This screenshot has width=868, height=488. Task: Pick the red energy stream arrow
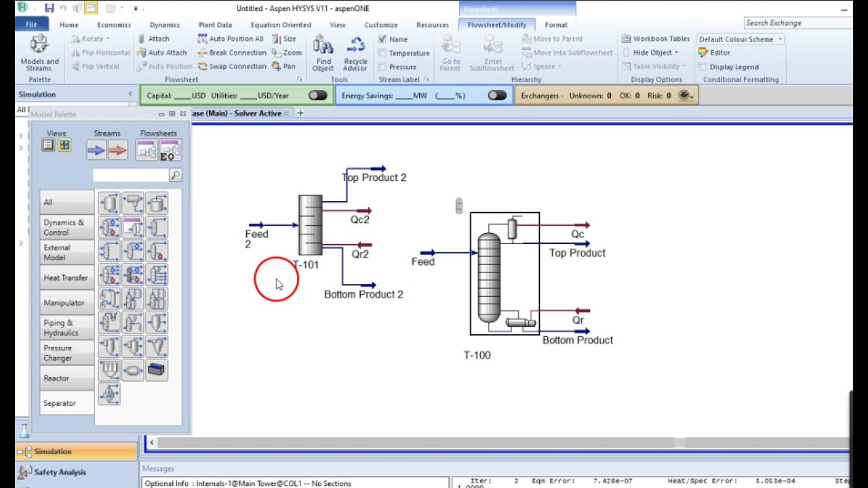pos(118,150)
